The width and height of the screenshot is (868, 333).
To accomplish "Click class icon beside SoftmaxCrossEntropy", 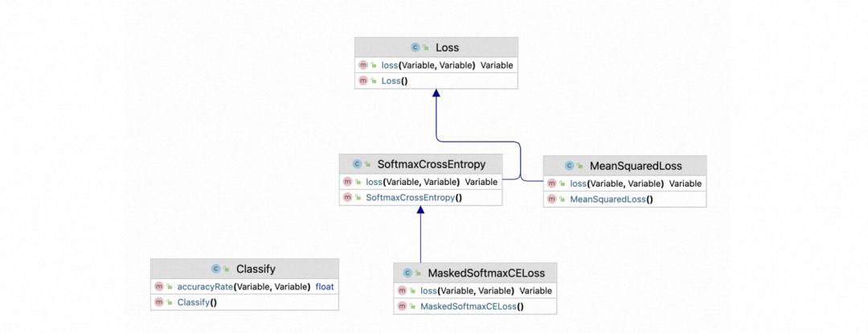I will (x=357, y=164).
